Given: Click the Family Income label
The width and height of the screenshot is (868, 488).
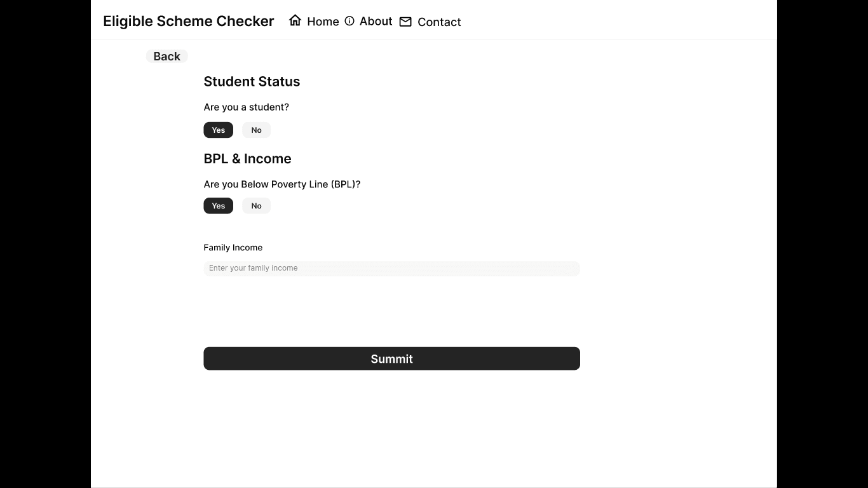Looking at the screenshot, I should [x=233, y=248].
